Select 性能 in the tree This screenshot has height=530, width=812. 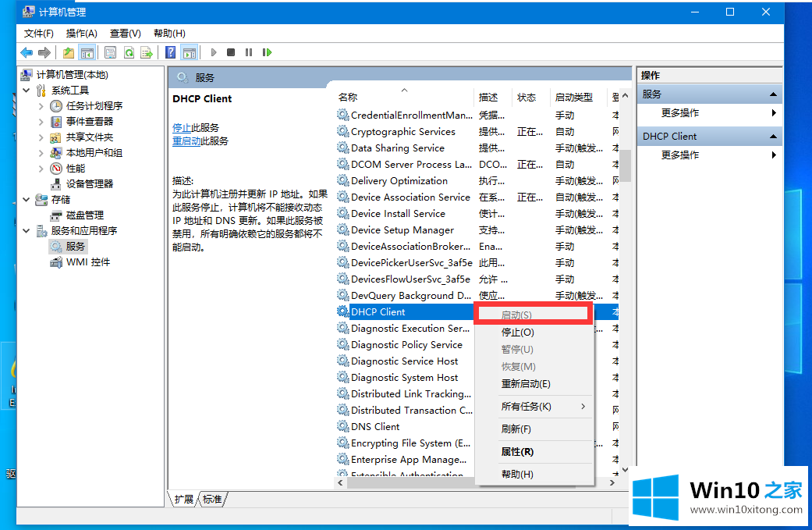[x=76, y=169]
